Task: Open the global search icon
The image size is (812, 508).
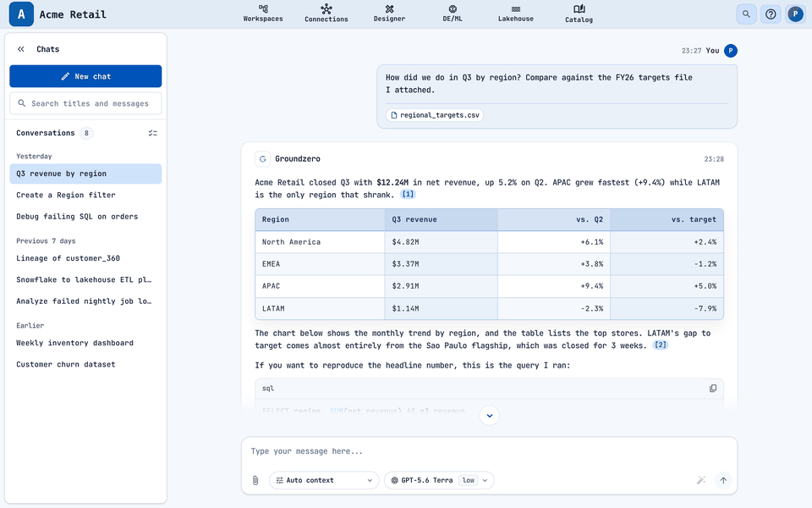Action: 746,14
